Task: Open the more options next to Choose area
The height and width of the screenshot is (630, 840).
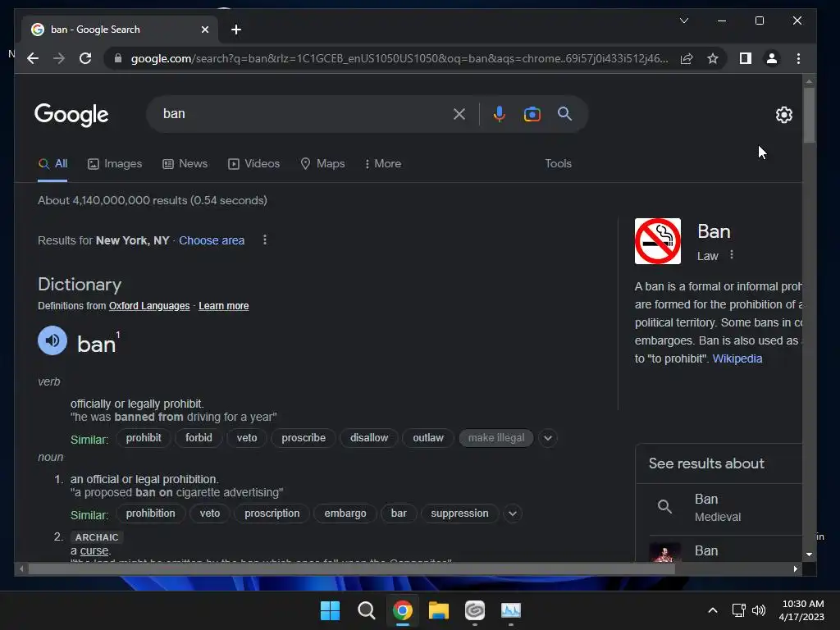Action: (265, 240)
